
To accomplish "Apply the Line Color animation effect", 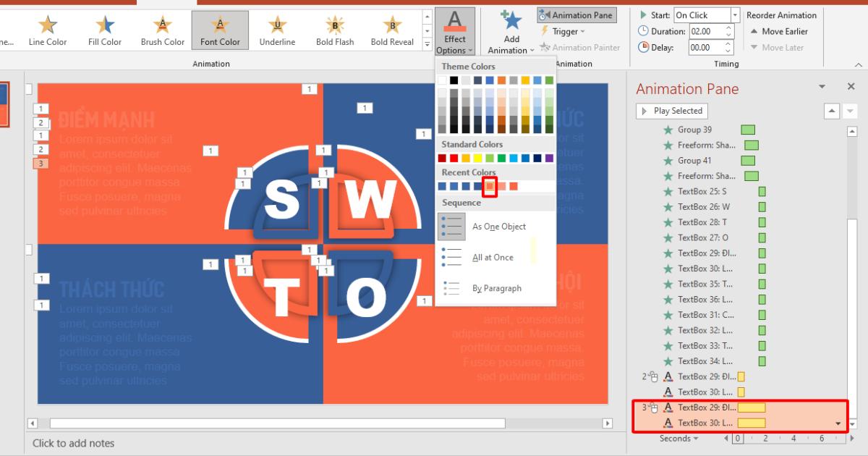I will pos(48,30).
